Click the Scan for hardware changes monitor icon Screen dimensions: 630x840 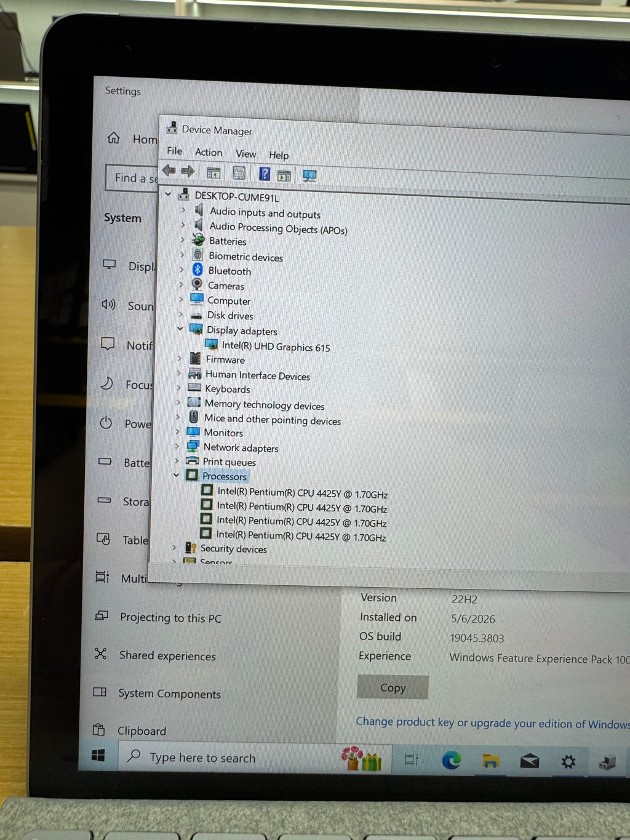[309, 176]
